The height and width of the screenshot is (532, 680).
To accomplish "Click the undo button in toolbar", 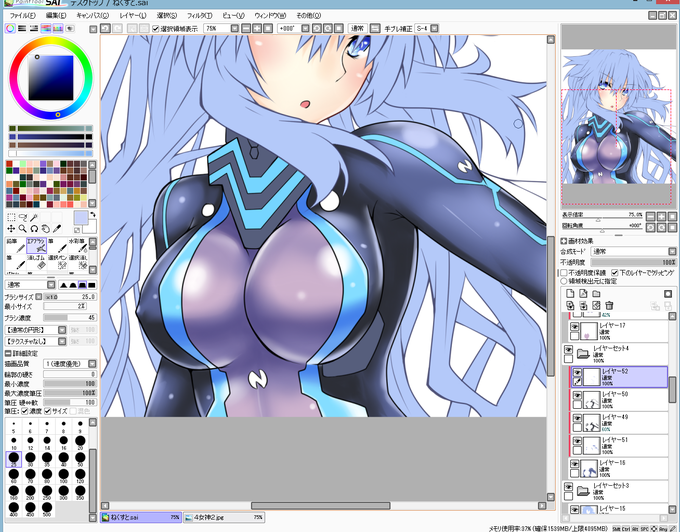I will pyautogui.click(x=105, y=29).
